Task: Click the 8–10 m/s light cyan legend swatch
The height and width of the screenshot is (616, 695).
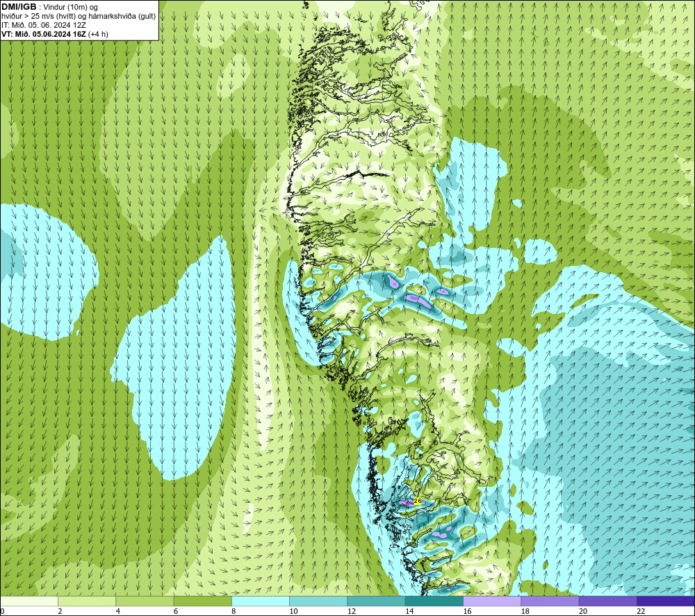Action: pyautogui.click(x=261, y=601)
